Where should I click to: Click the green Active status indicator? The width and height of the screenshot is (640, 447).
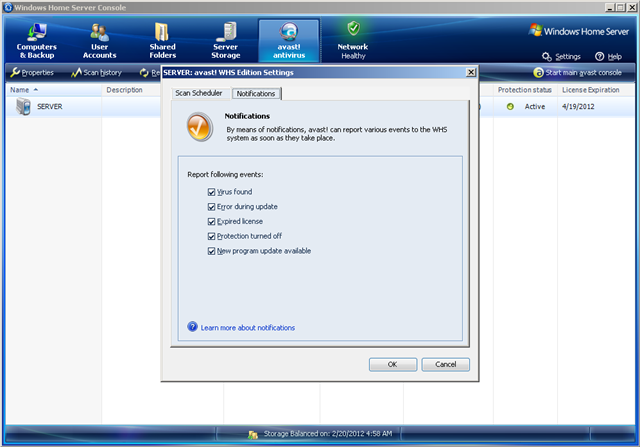pos(510,107)
